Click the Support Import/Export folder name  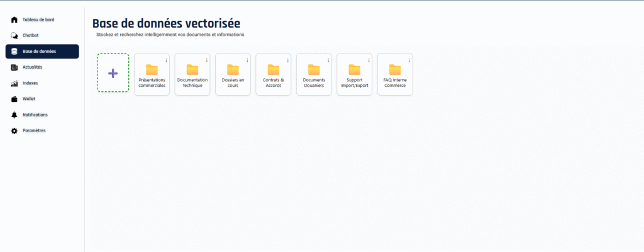click(x=355, y=83)
